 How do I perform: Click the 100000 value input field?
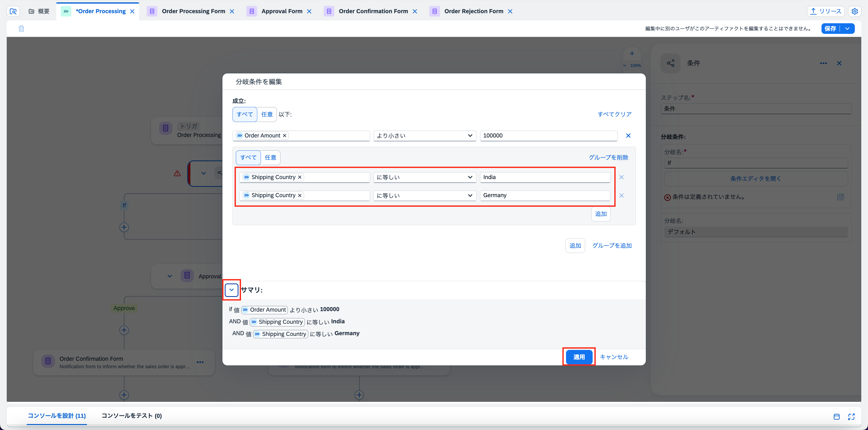click(548, 135)
